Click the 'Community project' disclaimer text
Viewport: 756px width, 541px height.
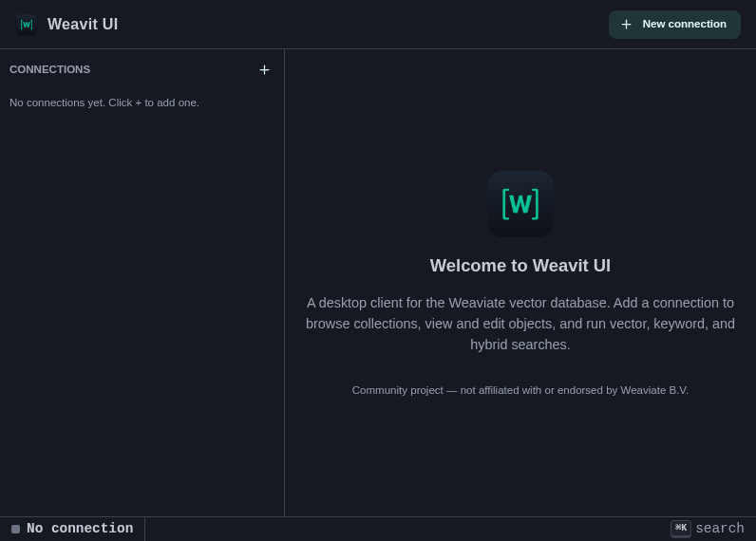520,390
